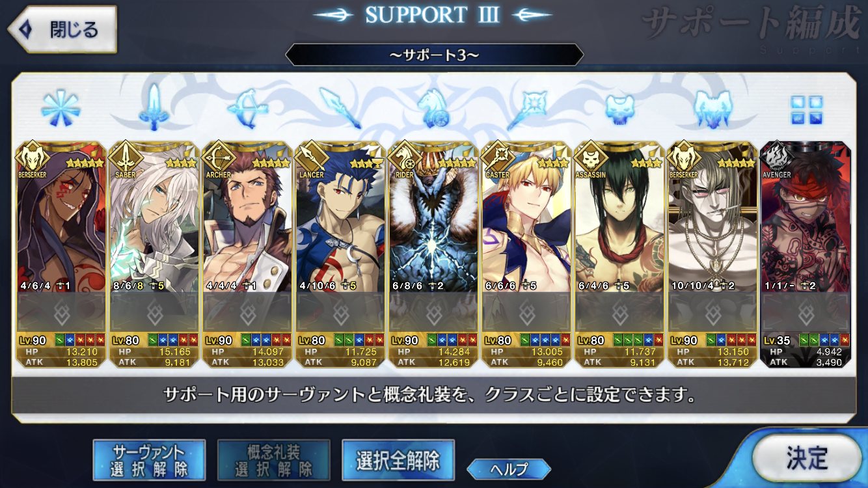This screenshot has height=488, width=868.
Task: Select the All-class snowflake icon
Action: pos(61,108)
